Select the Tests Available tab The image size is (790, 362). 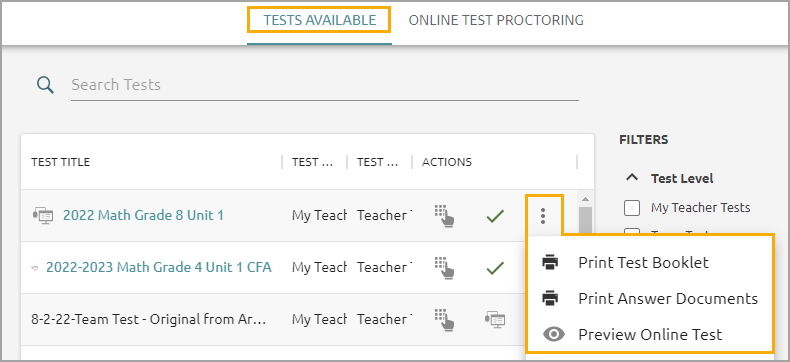tap(319, 20)
